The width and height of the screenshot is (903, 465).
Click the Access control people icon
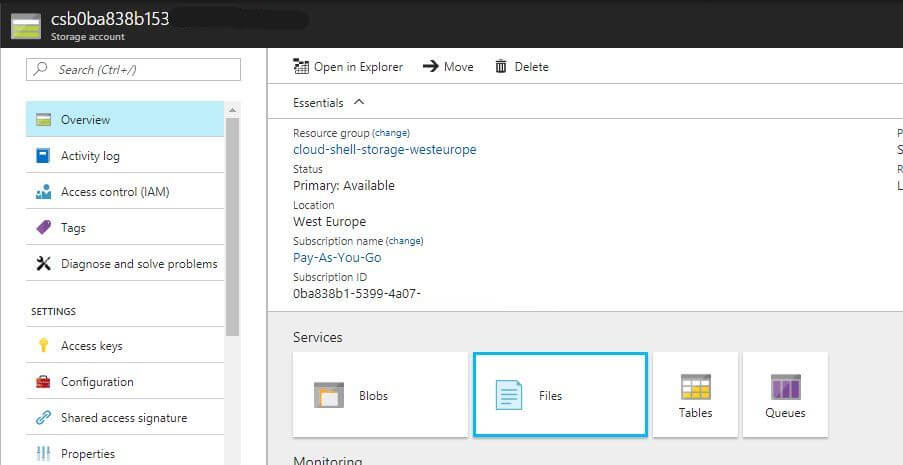click(43, 192)
